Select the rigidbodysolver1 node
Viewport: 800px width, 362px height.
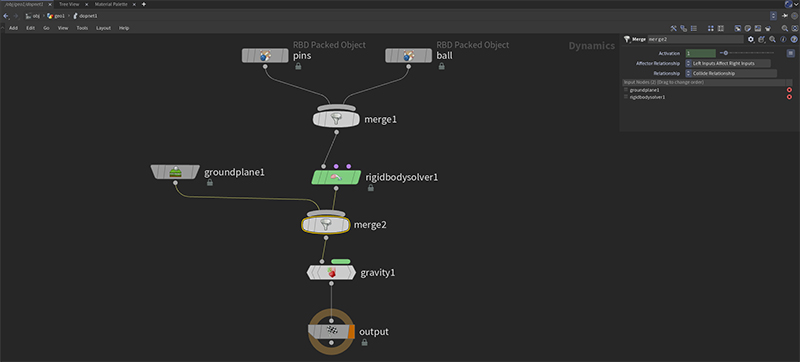point(336,177)
